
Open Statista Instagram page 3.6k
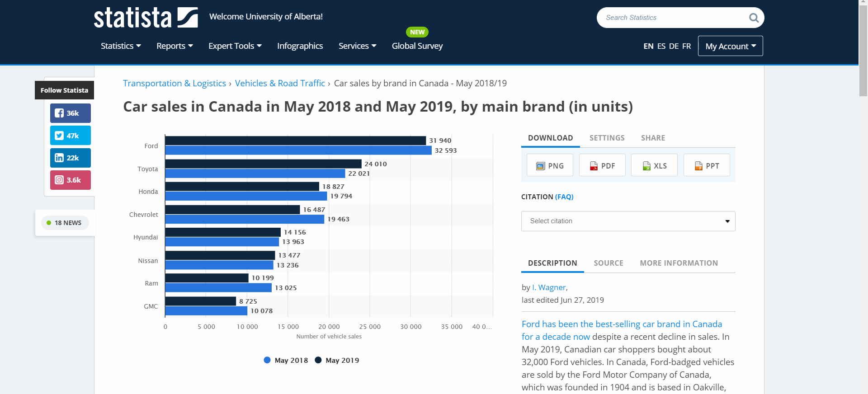71,180
